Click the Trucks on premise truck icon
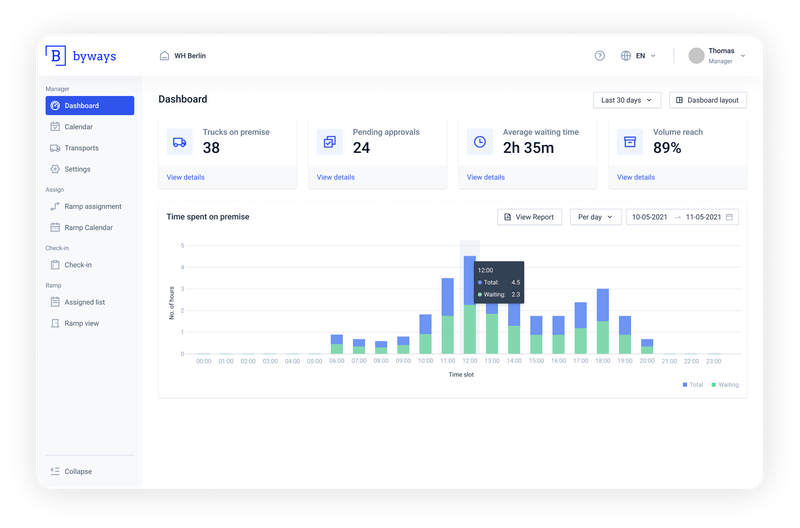The height and width of the screenshot is (528, 800). coord(180,142)
